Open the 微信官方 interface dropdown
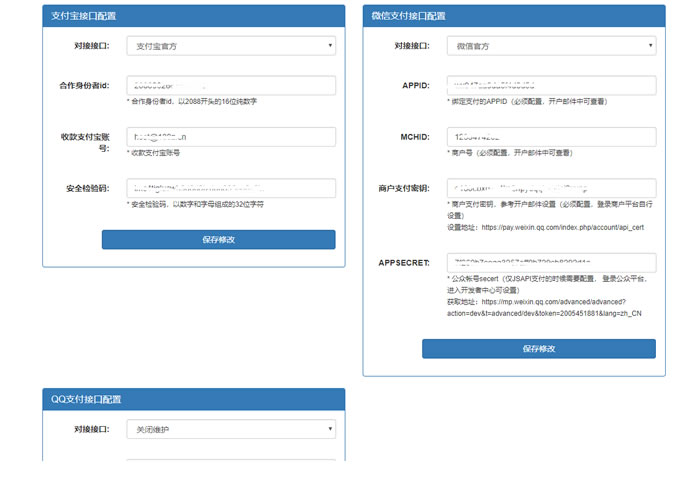 pos(551,46)
